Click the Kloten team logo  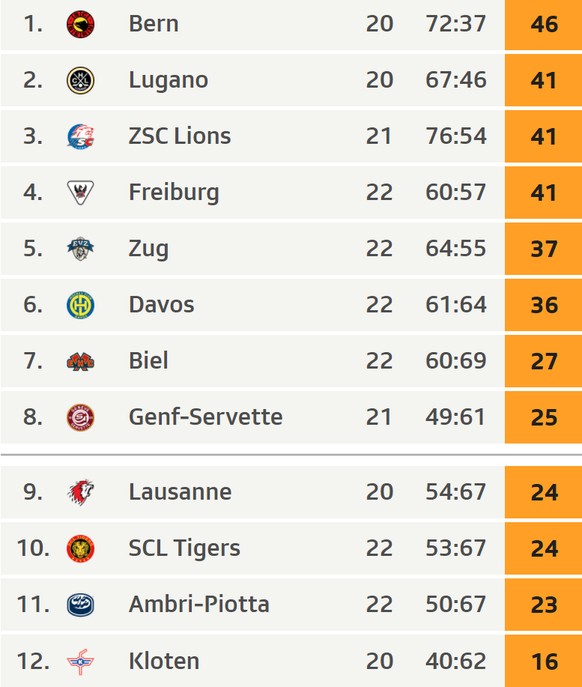coord(80,661)
